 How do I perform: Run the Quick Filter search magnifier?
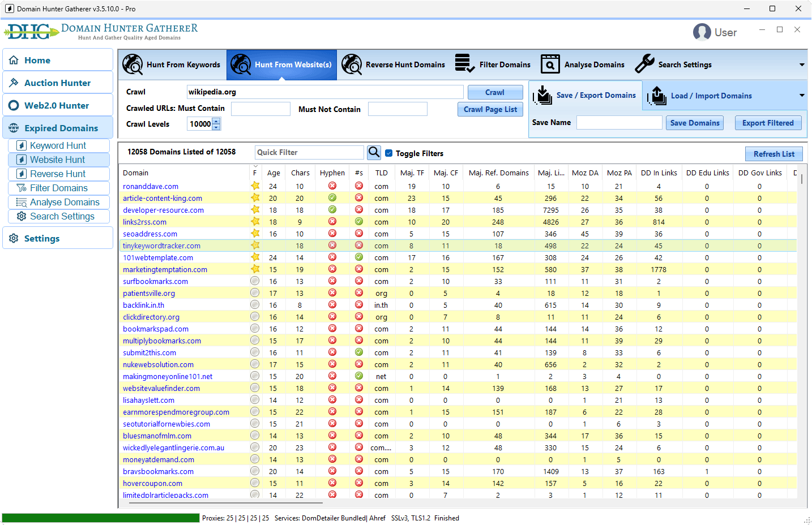[x=374, y=152]
